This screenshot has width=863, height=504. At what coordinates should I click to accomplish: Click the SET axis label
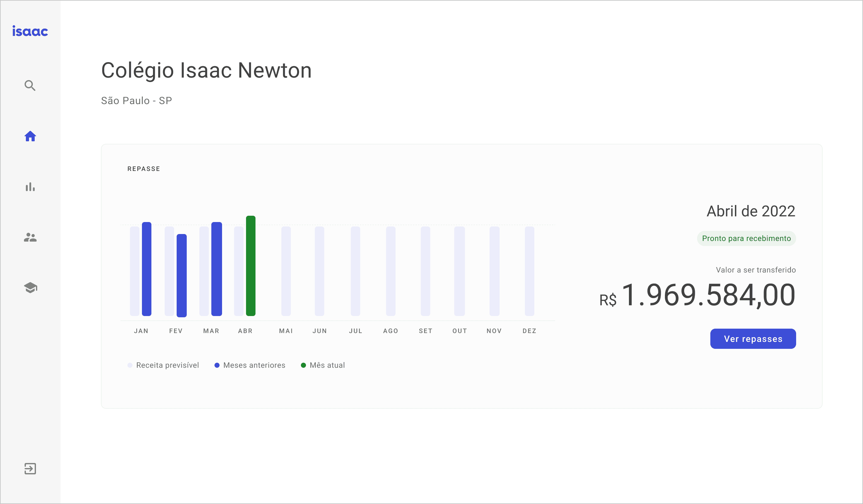426,331
